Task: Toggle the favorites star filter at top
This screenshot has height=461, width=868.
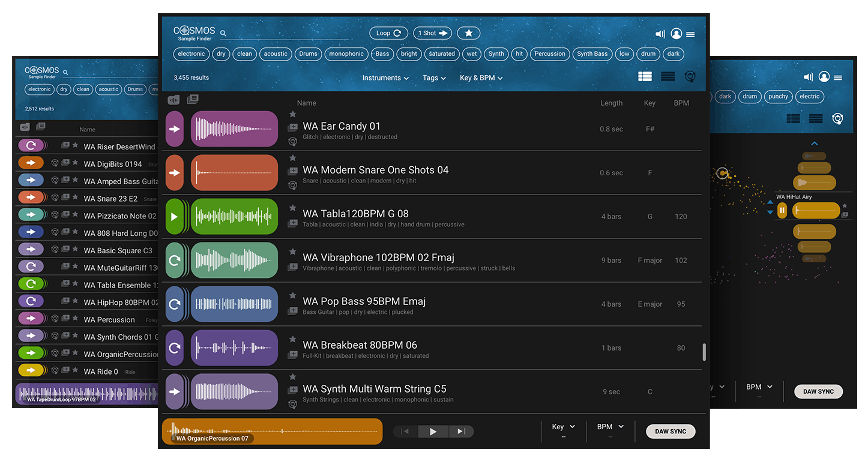Action: [469, 33]
